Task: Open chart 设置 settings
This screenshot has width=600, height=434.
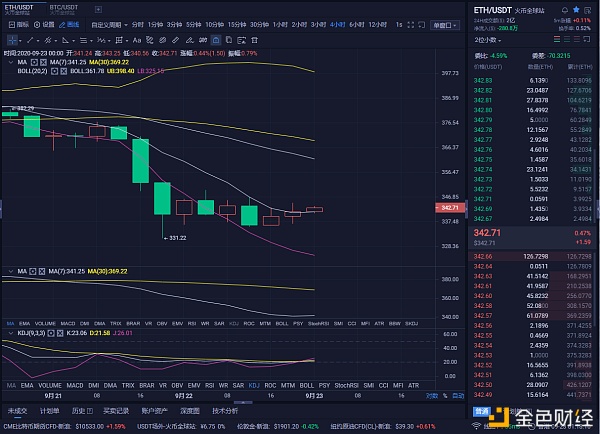Action: point(44,25)
